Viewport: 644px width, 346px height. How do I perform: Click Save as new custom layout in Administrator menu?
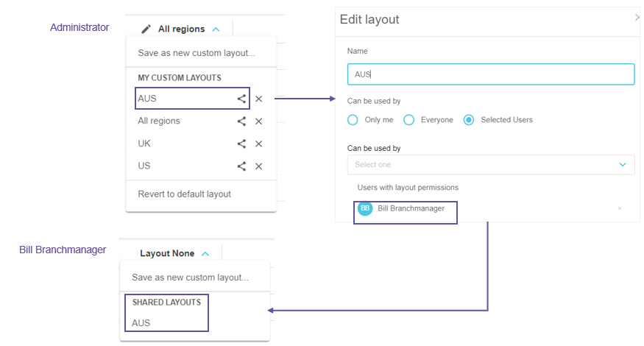click(197, 53)
